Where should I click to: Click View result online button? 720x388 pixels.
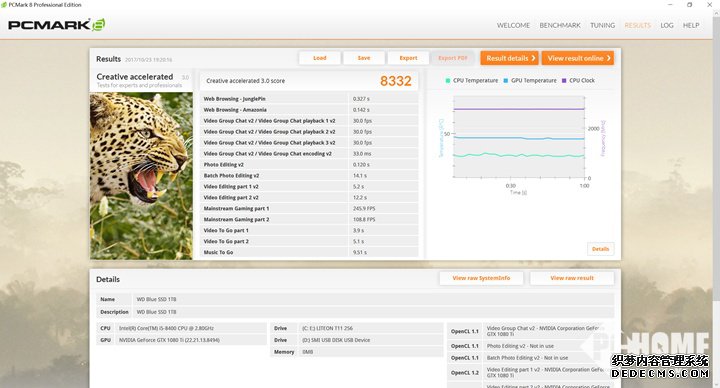pos(578,58)
